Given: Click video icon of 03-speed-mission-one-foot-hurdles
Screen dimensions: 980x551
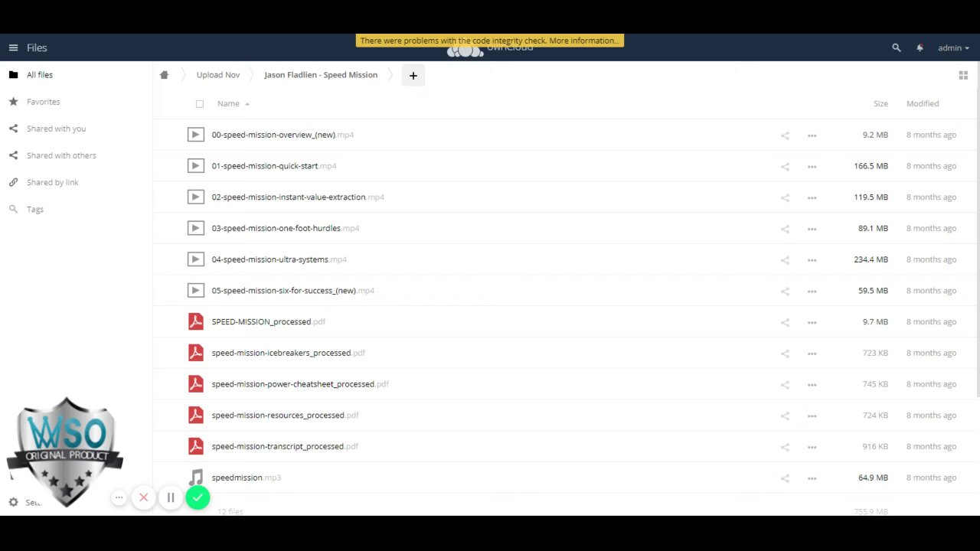Looking at the screenshot, I should (196, 228).
